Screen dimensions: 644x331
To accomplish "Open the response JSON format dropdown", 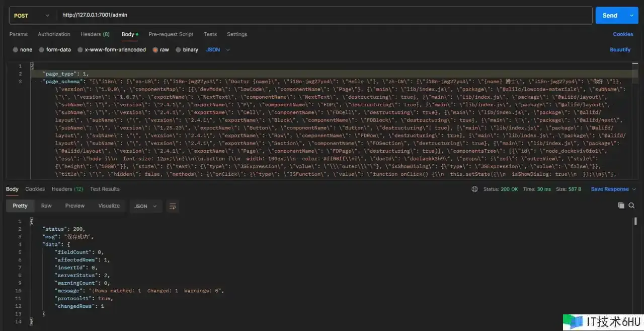I will (145, 206).
